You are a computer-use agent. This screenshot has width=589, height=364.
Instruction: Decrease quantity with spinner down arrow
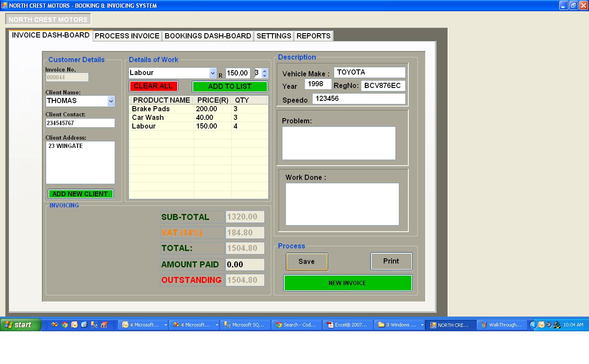pos(265,76)
